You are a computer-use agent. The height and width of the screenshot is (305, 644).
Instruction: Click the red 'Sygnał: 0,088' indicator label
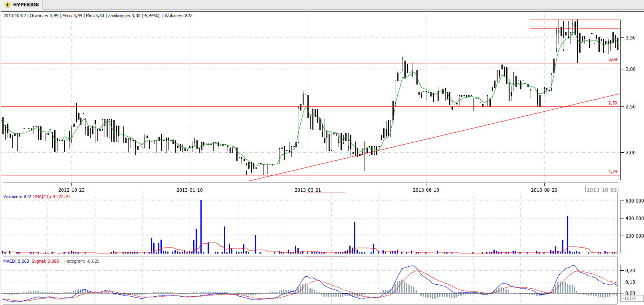pos(45,261)
